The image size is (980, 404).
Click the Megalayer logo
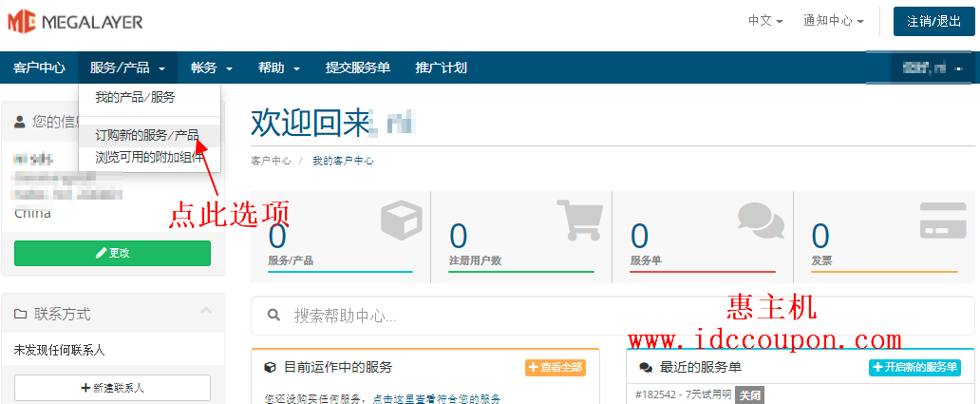click(x=77, y=21)
